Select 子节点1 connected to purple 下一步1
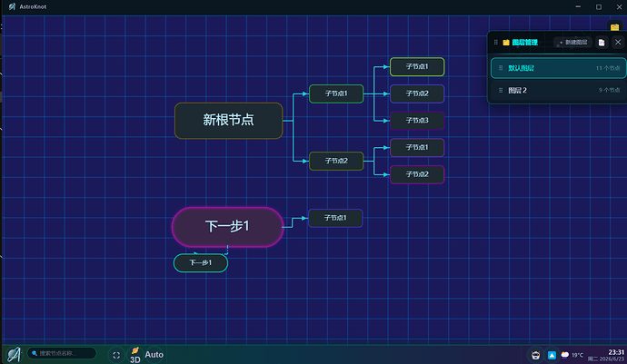Screen dimensions: 627x364 point(335,218)
